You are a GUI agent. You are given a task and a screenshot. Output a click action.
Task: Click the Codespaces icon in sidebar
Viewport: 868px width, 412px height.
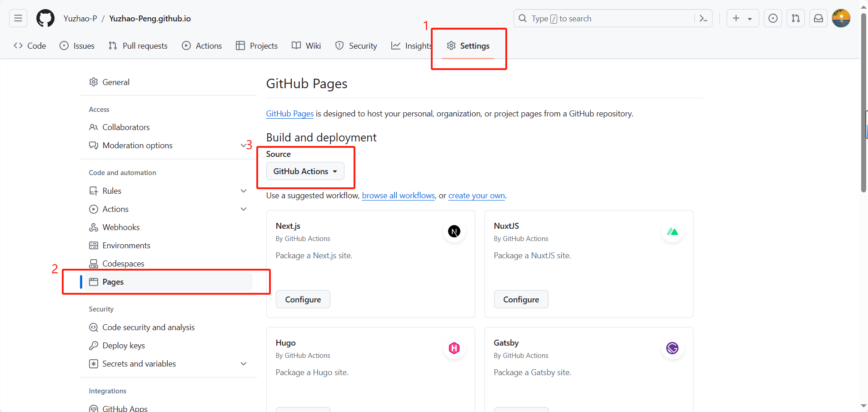(x=94, y=264)
